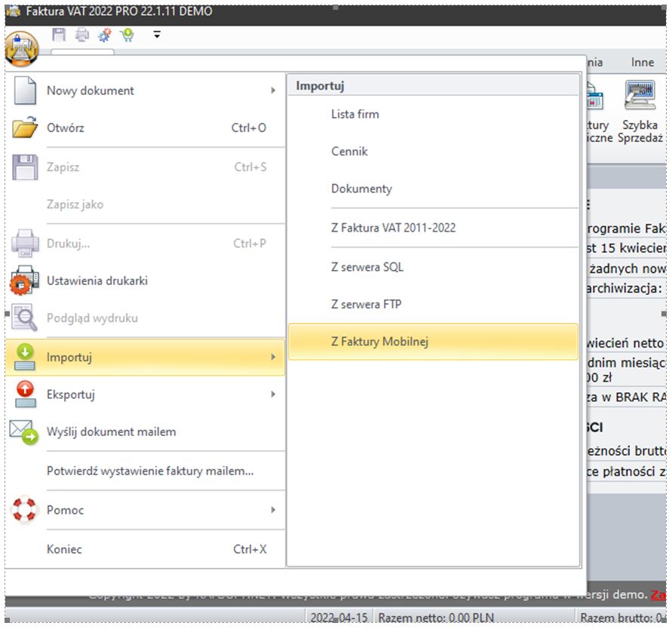
Task: Choose Z serwera FTP import option
Action: pyautogui.click(x=433, y=305)
